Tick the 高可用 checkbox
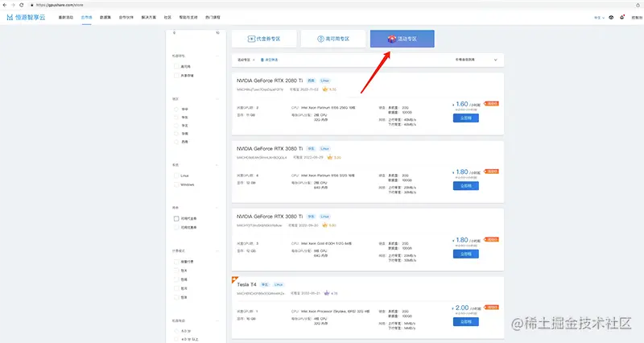 click(x=176, y=66)
